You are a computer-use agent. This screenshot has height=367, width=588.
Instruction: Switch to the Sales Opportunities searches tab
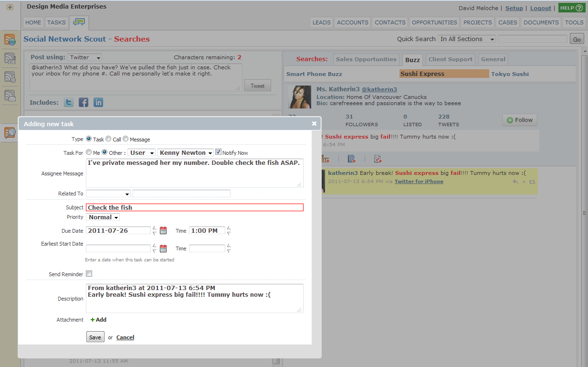pyautogui.click(x=366, y=59)
